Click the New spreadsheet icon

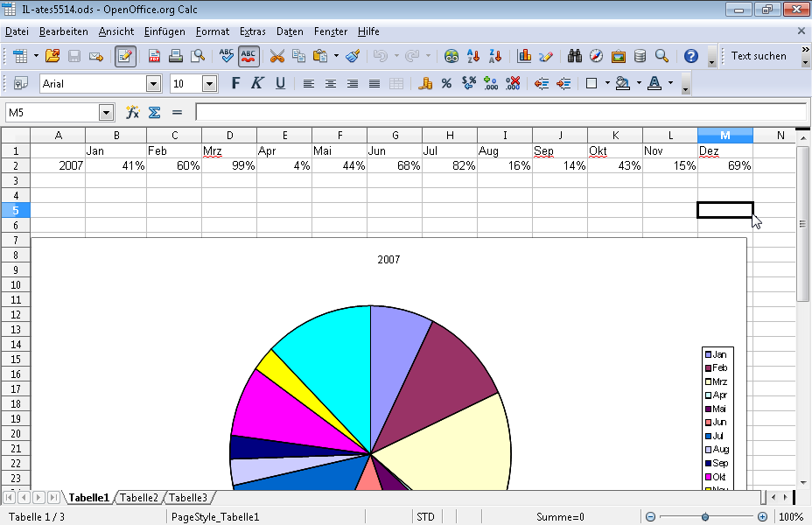20,56
